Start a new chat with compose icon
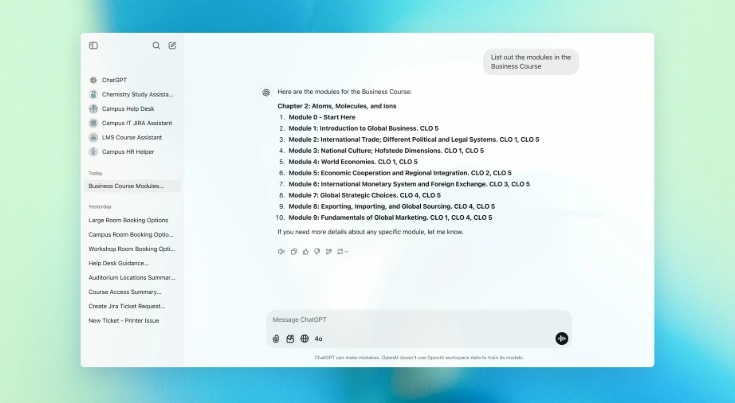This screenshot has width=735, height=403. (x=172, y=45)
